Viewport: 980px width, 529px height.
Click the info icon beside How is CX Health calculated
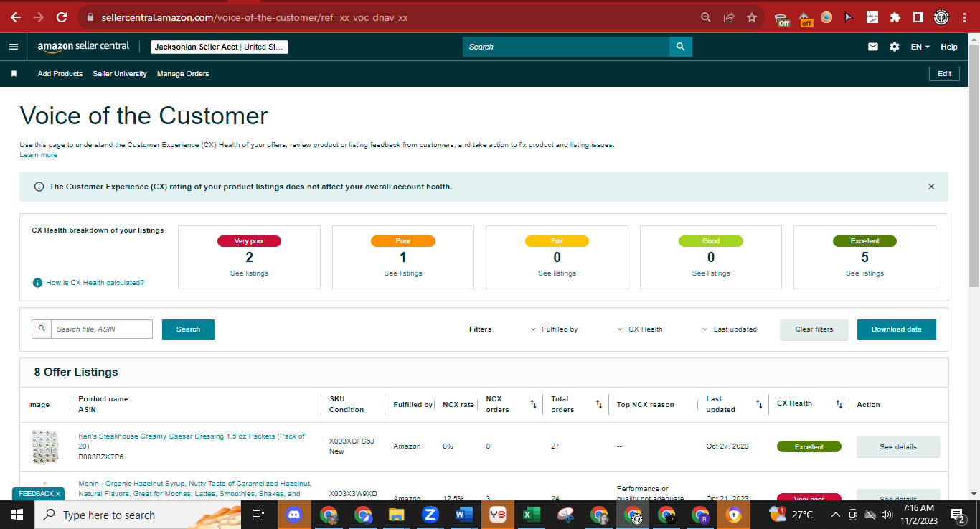(37, 283)
